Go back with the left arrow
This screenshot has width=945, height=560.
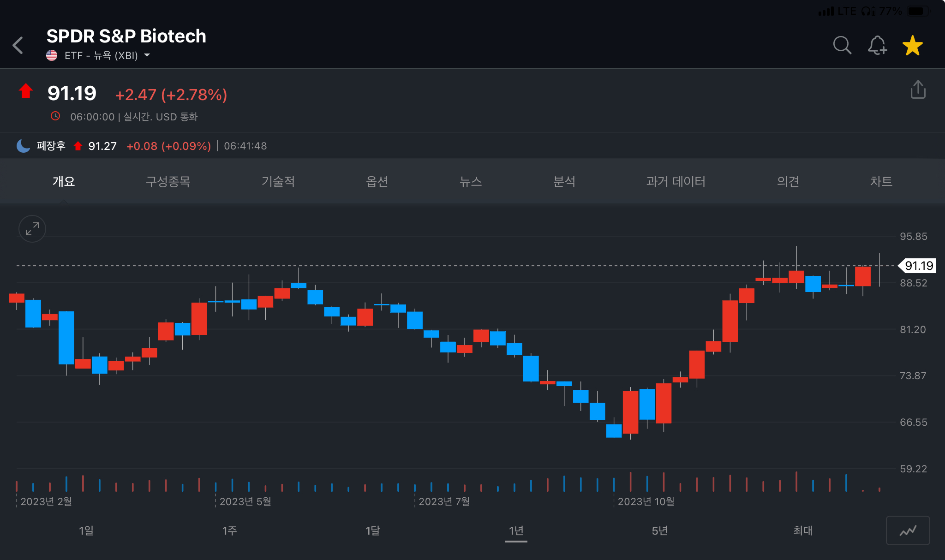tap(18, 45)
